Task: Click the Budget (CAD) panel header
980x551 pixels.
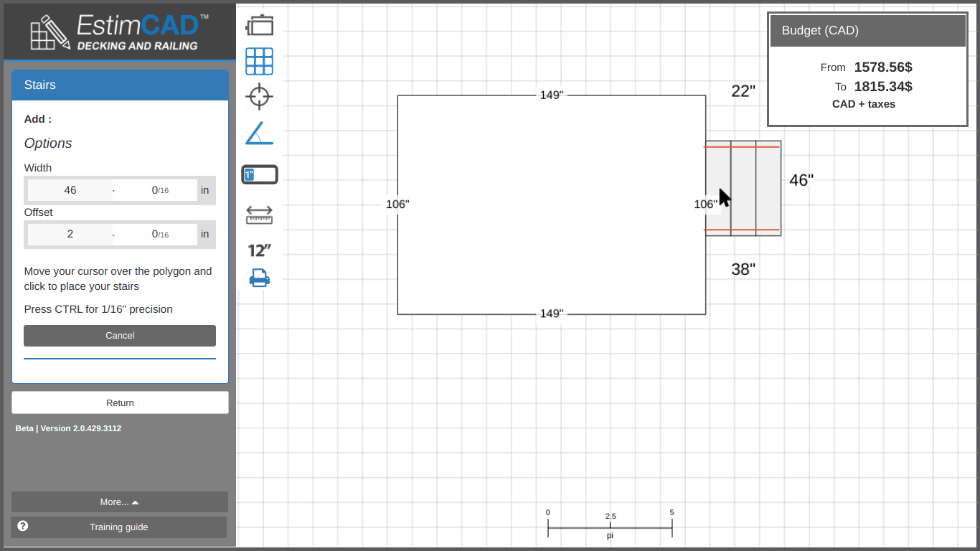Action: tap(867, 31)
